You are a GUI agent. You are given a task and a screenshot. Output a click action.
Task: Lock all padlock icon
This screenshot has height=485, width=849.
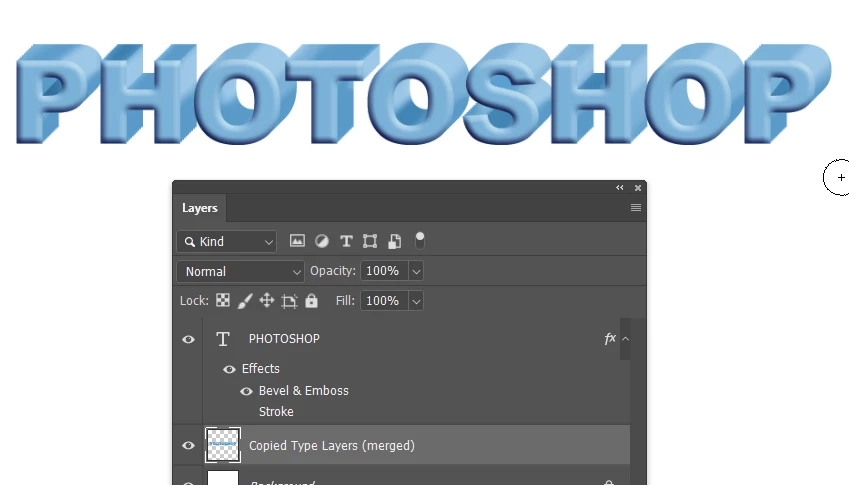(x=311, y=300)
